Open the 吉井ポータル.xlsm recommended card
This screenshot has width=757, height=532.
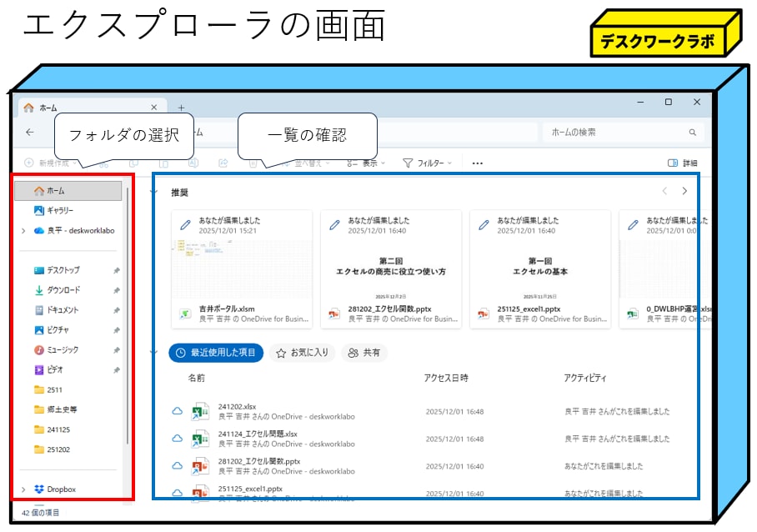point(242,269)
